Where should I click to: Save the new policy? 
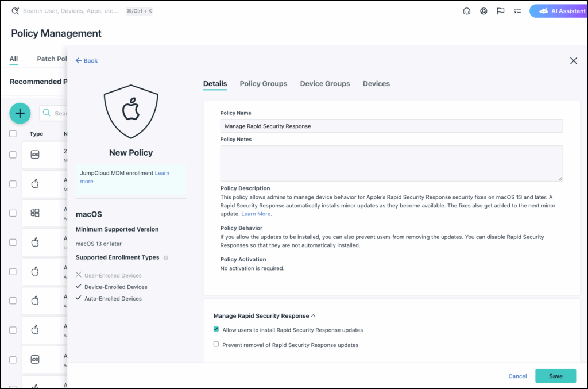[x=555, y=376]
